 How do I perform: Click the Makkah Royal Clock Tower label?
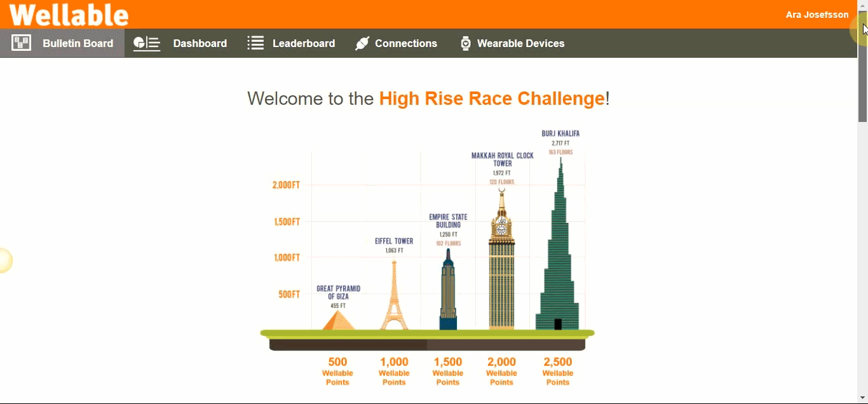tap(503, 159)
